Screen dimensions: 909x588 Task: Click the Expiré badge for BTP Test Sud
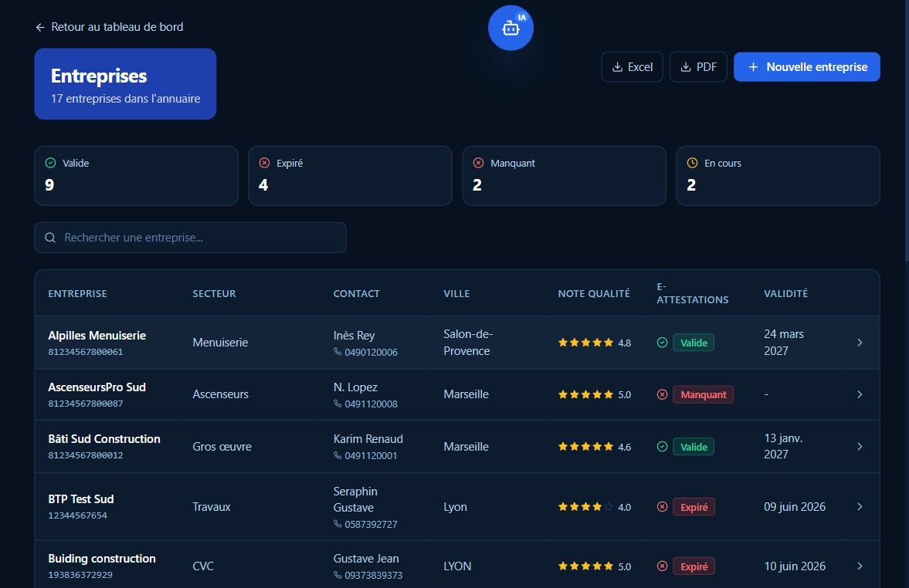click(x=694, y=507)
